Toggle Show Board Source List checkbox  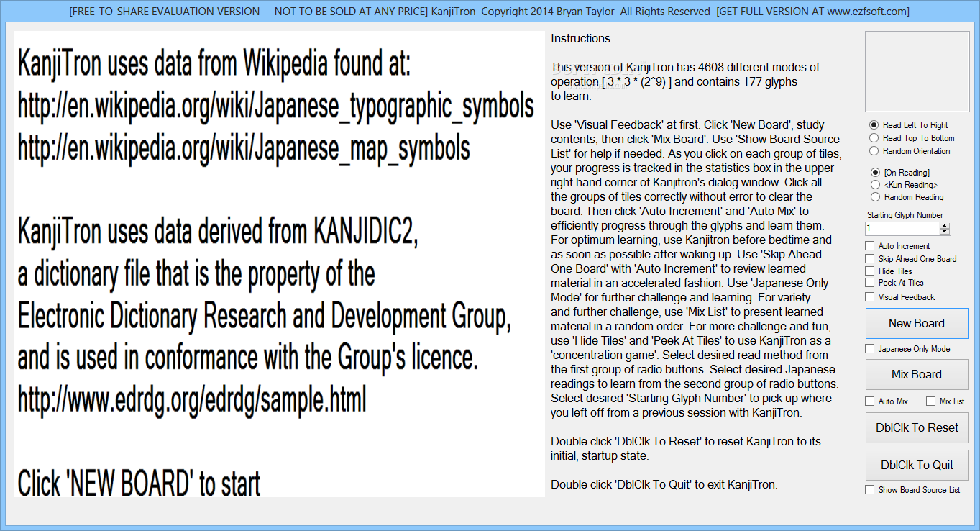[x=912, y=490]
